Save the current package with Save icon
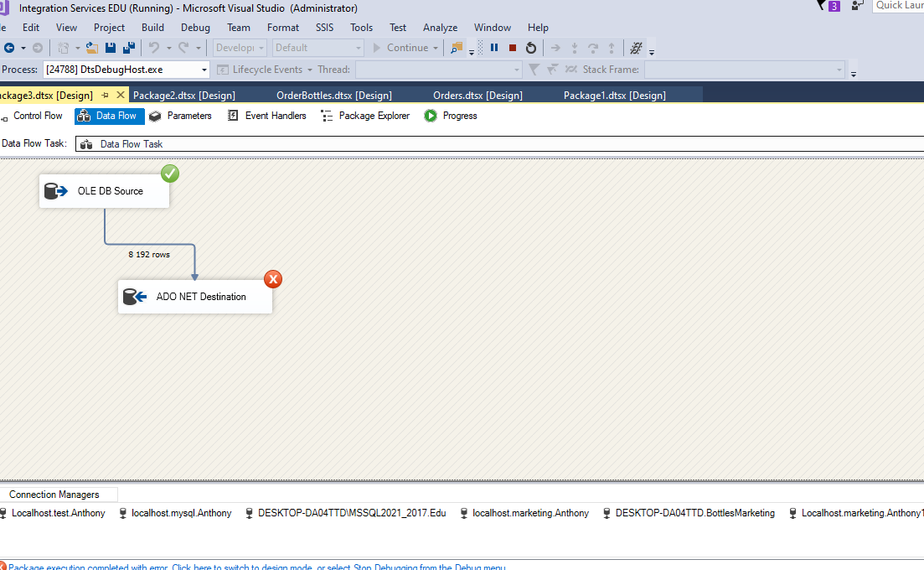 click(111, 48)
